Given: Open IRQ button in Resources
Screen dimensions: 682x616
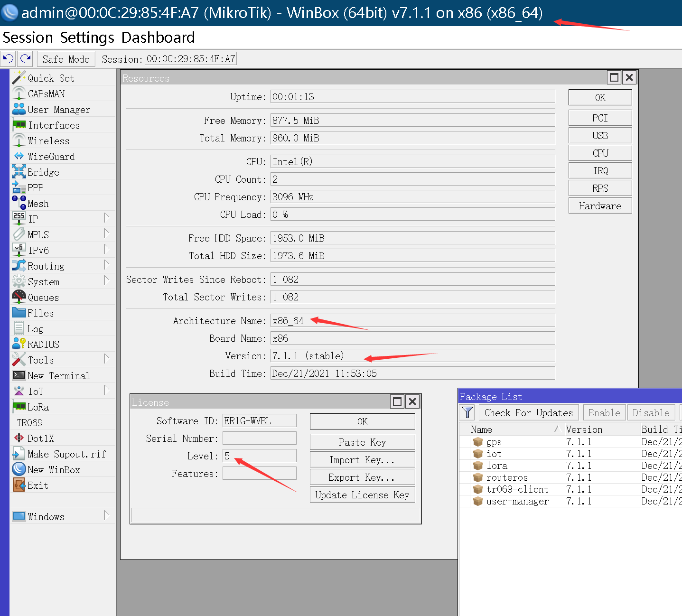Looking at the screenshot, I should click(600, 170).
